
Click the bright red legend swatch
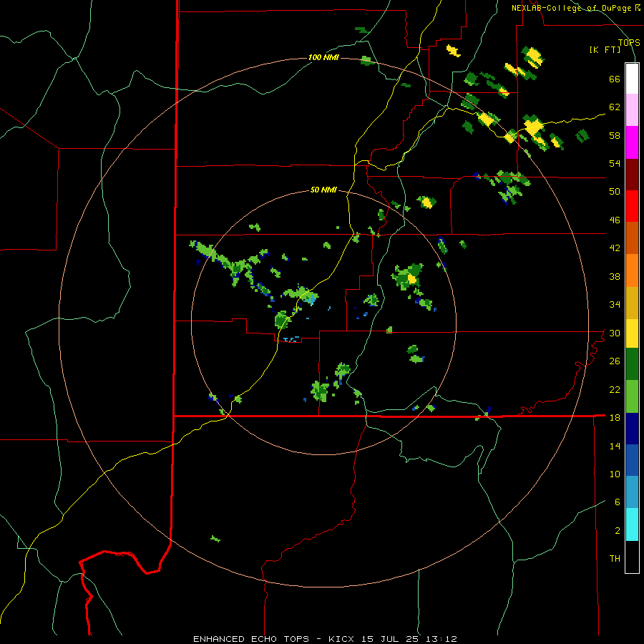[x=632, y=206]
